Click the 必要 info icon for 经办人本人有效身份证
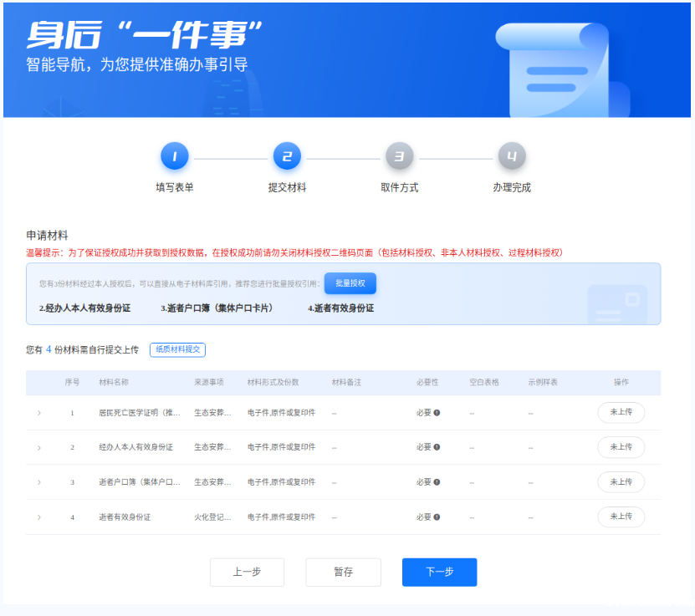 (x=437, y=448)
